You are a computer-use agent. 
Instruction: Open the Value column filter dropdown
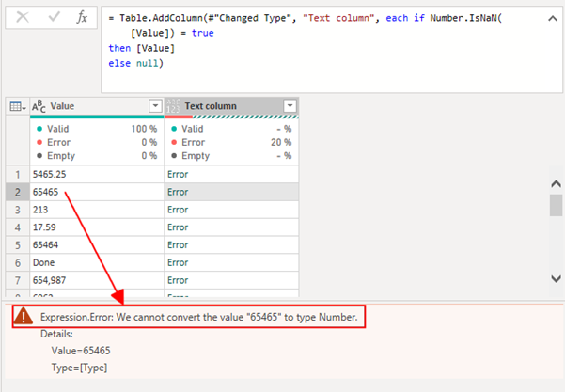click(155, 106)
